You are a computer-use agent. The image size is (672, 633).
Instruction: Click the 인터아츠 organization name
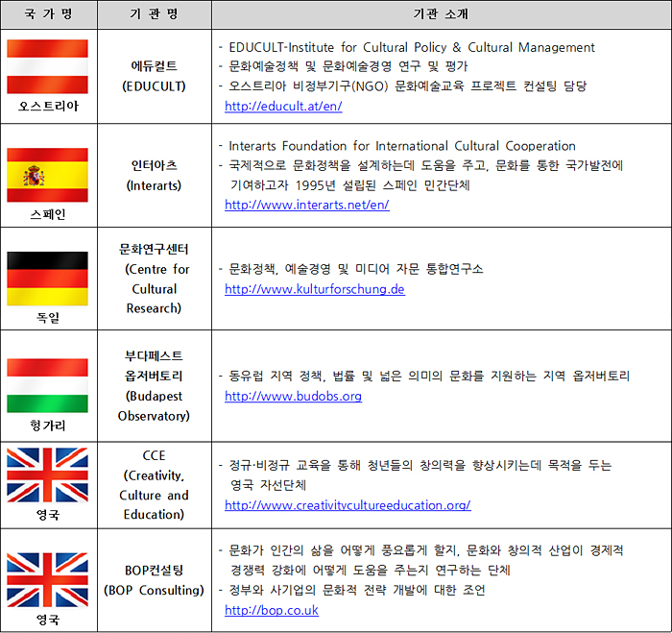click(155, 165)
